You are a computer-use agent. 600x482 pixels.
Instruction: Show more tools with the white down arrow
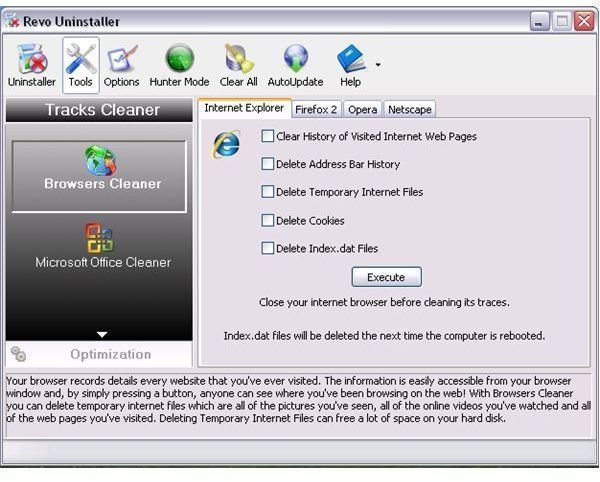tap(102, 335)
